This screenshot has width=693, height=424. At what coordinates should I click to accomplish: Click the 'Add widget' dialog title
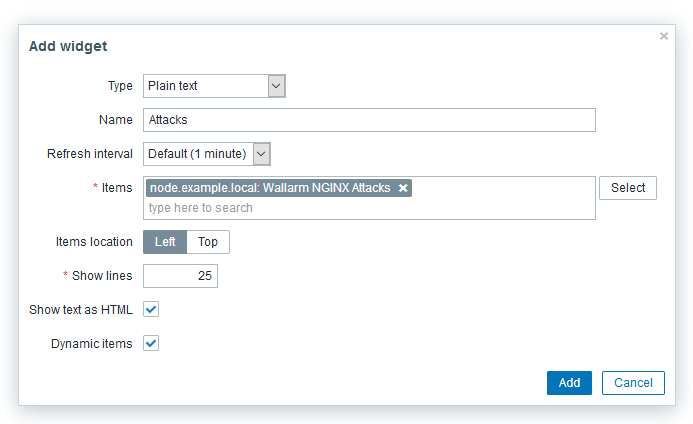(x=68, y=46)
